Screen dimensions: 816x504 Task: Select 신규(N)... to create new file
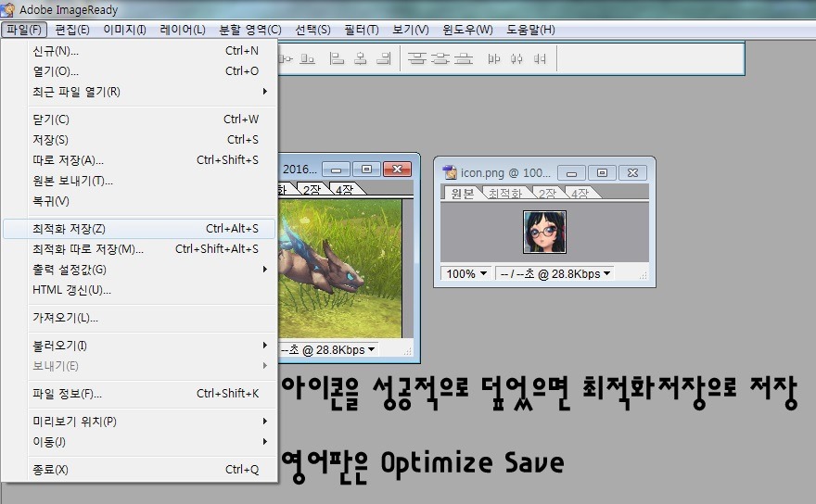(x=139, y=51)
